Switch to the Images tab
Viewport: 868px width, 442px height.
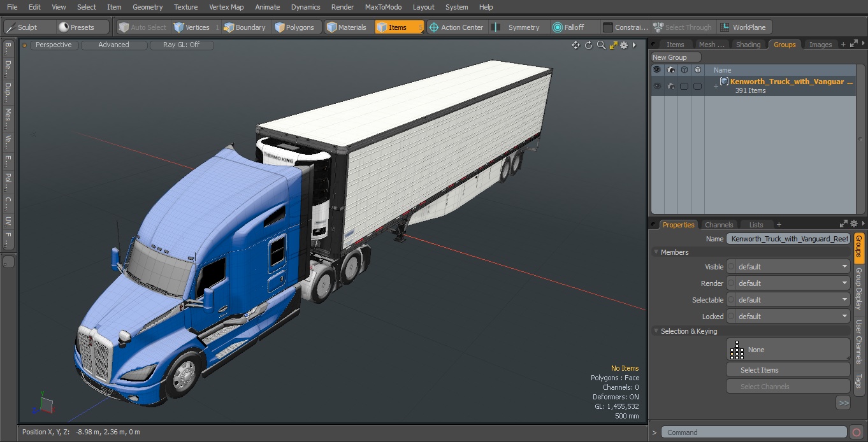click(820, 45)
